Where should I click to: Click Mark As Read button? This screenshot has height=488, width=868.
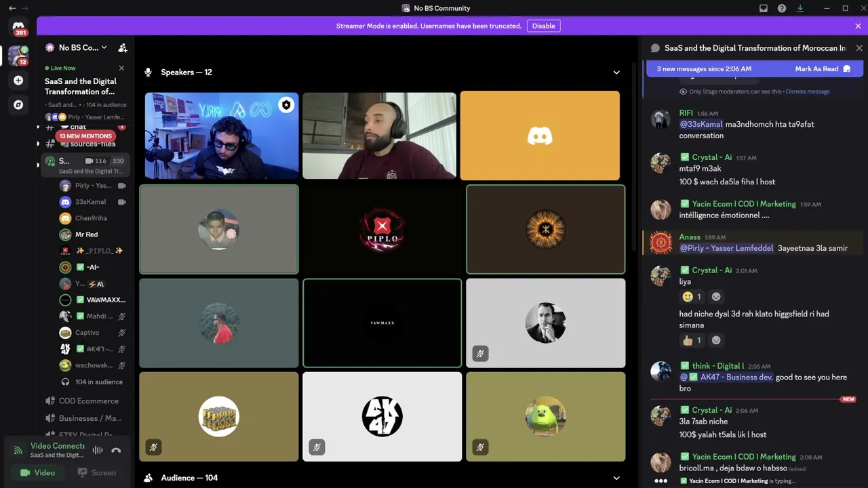point(823,69)
